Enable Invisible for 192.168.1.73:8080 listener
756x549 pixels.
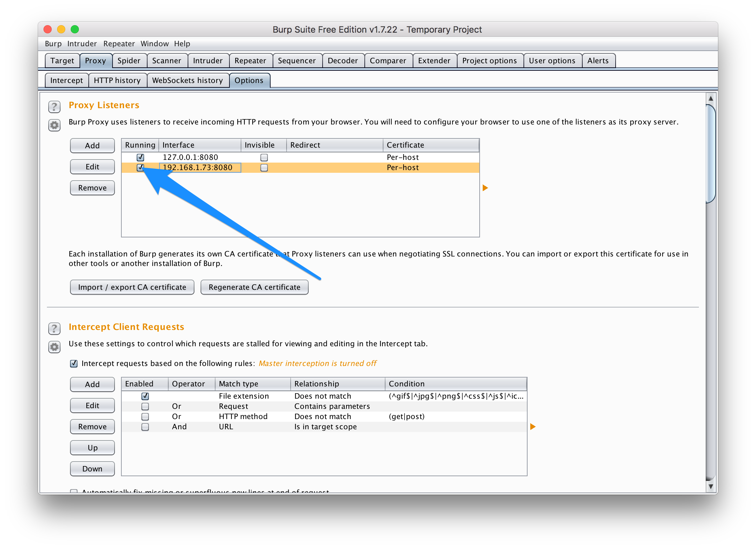(264, 168)
